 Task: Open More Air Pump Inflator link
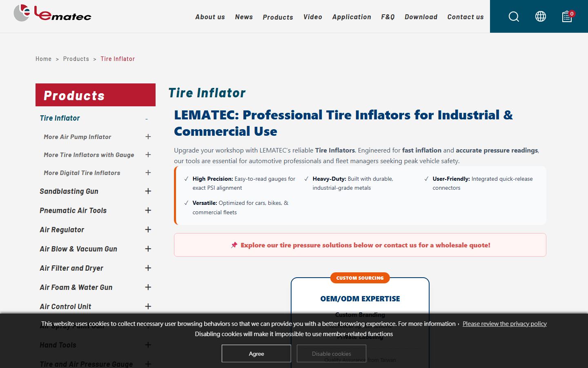(x=77, y=137)
